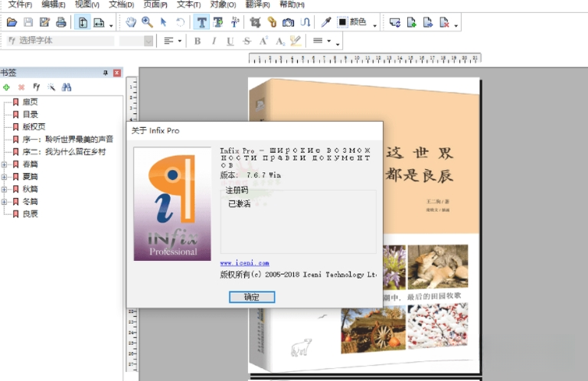This screenshot has height=381, width=588.
Task: Toggle Underline formatting
Action: [230, 41]
